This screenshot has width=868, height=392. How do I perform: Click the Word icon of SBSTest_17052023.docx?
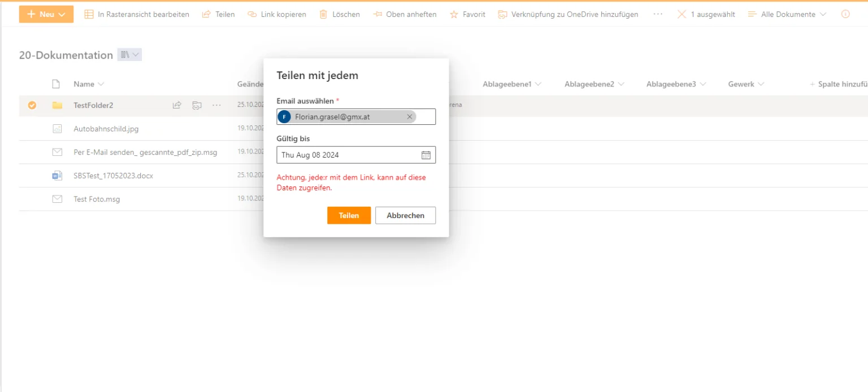point(56,175)
